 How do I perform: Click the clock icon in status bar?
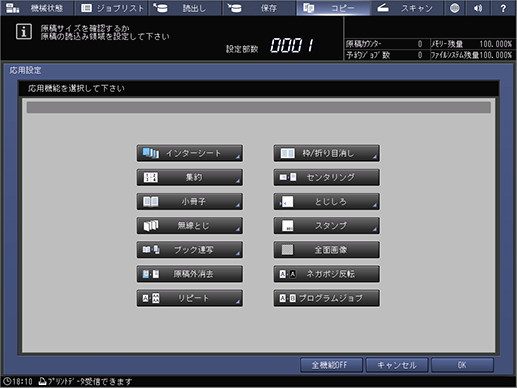(7, 381)
